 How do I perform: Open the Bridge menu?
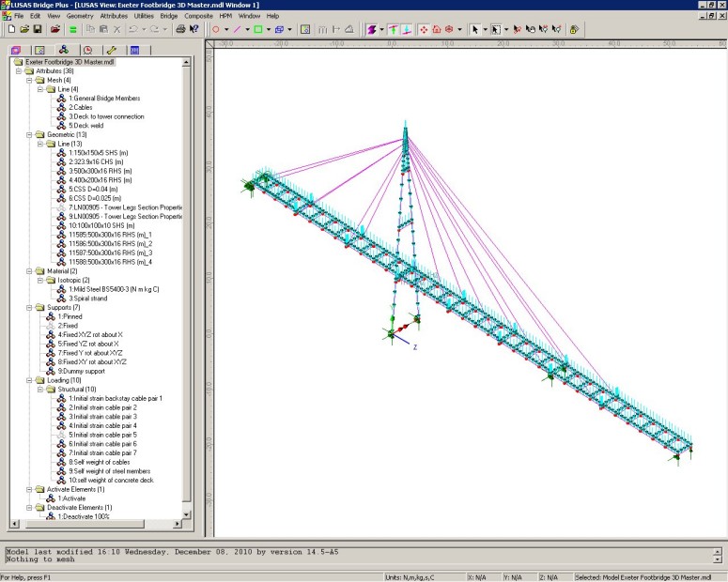point(166,16)
